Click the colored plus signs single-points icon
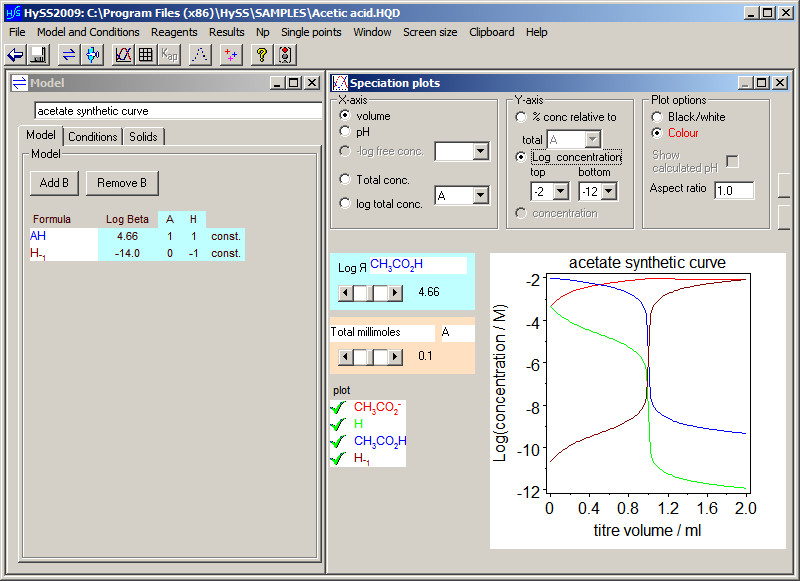Image resolution: width=800 pixels, height=581 pixels. pyautogui.click(x=231, y=55)
